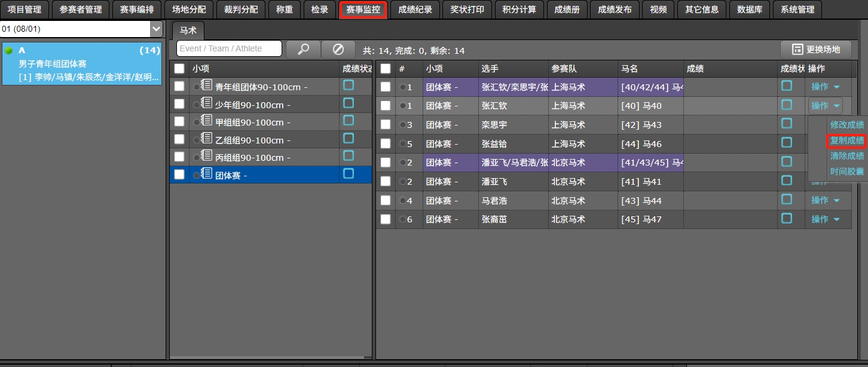
Task: Open 操作 dropdown for the first team row
Action: pyautogui.click(x=825, y=87)
